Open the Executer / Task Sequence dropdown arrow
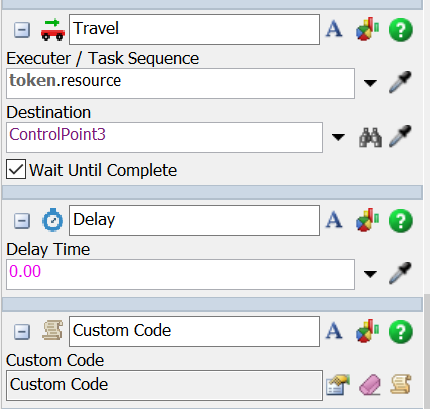430x409 pixels. [370, 83]
